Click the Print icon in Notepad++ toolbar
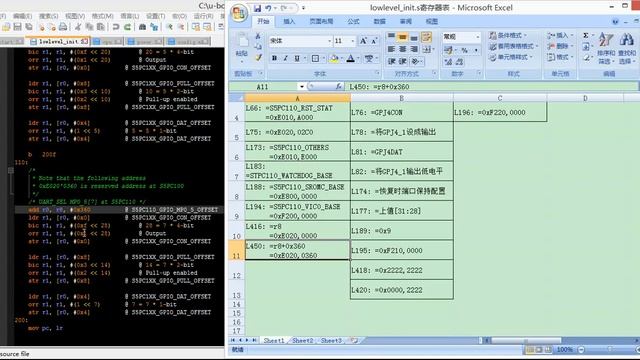Viewport: 640px width, 360px height. (x=63, y=27)
